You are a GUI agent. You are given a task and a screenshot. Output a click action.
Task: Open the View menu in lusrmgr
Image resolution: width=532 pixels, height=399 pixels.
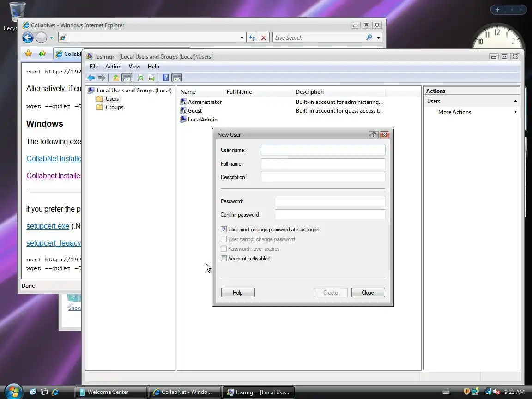(x=134, y=66)
